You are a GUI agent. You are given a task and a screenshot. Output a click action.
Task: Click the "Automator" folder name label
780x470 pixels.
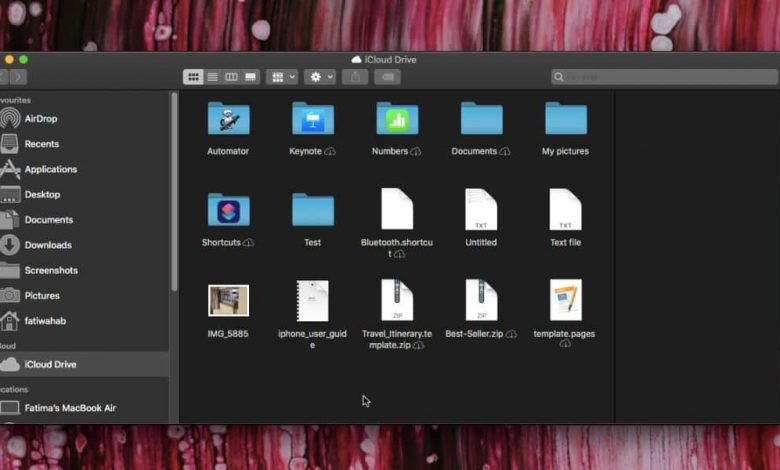click(228, 151)
